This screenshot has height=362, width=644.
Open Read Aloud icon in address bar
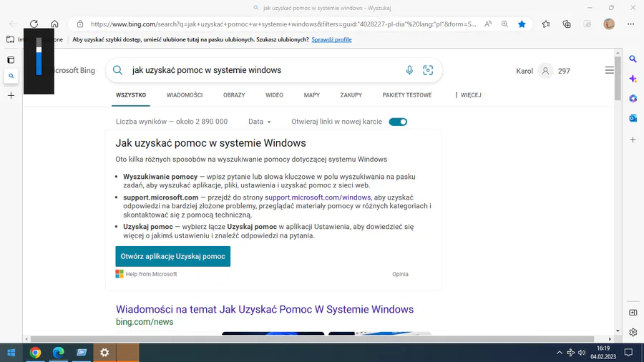488,24
